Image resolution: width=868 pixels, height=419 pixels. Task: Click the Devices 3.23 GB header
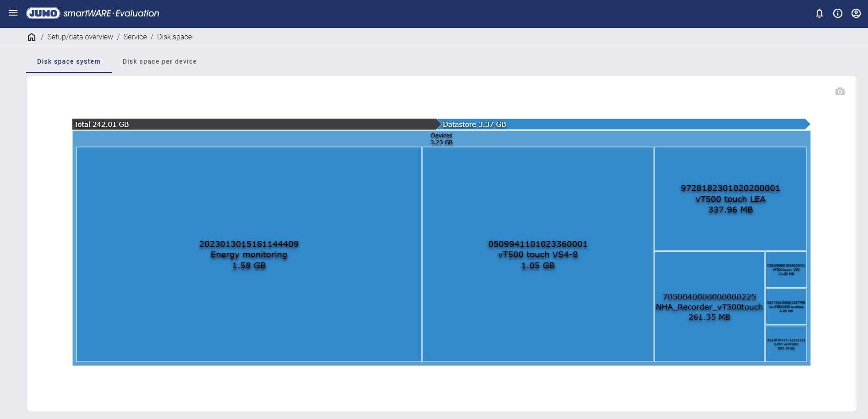point(441,139)
